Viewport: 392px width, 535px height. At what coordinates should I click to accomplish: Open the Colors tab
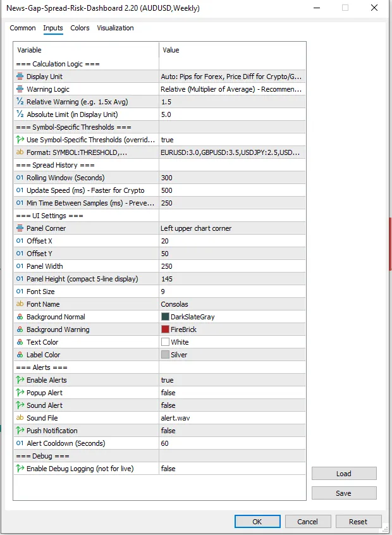tap(80, 28)
